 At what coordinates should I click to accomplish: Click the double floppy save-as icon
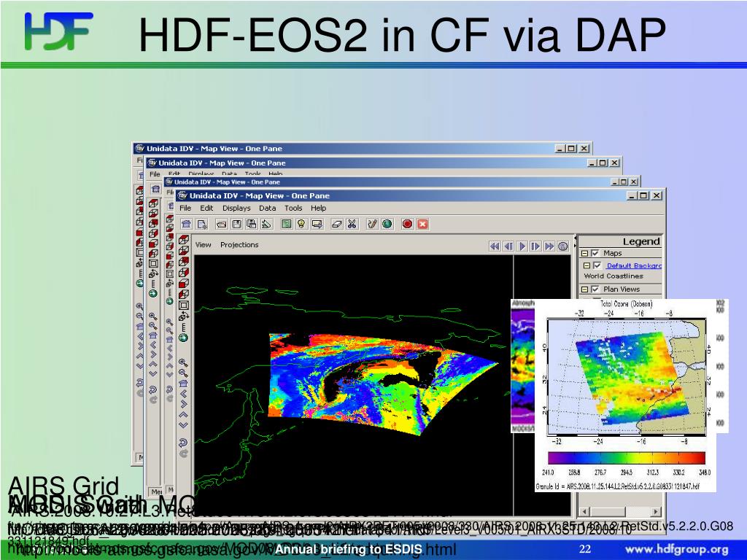click(252, 224)
